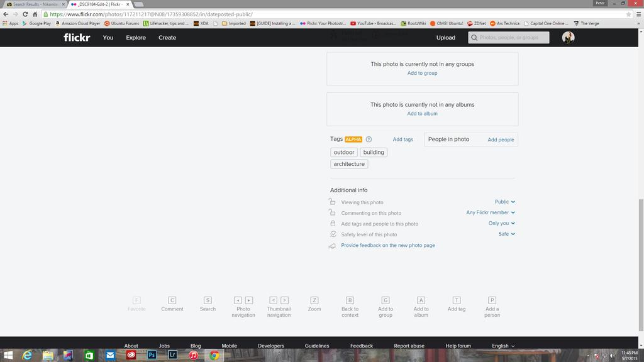Image resolution: width=644 pixels, height=362 pixels.
Task: Open the Any Flickr member commenting dropdown
Action: (491, 212)
